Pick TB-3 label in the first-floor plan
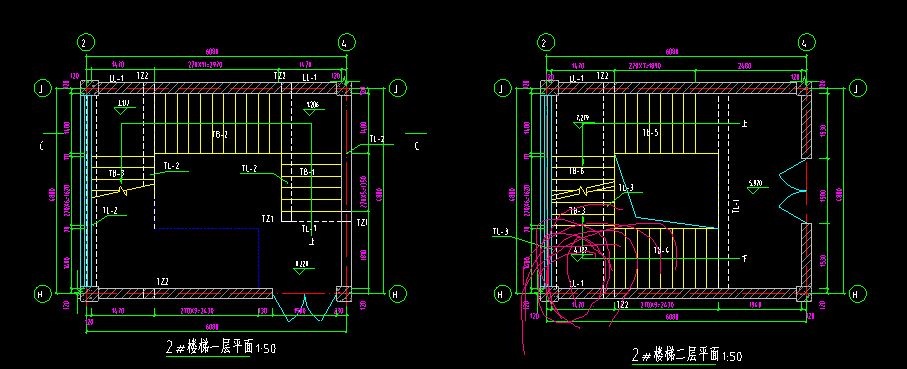This screenshot has height=369, width=907. [x=116, y=173]
